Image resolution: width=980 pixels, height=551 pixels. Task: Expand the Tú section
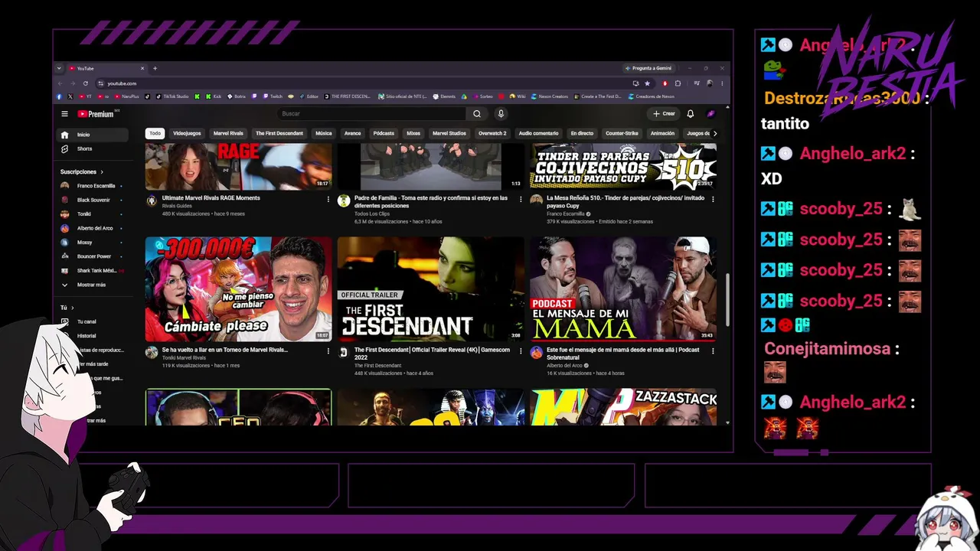67,308
